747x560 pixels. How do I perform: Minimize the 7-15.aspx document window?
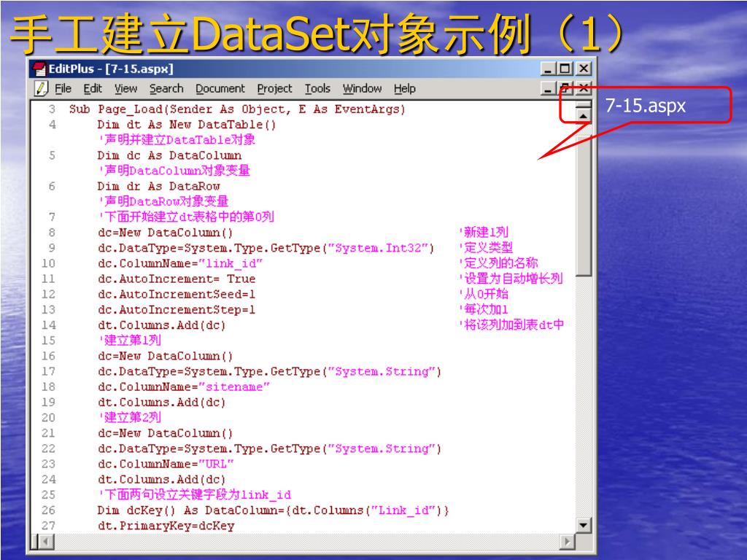(548, 88)
